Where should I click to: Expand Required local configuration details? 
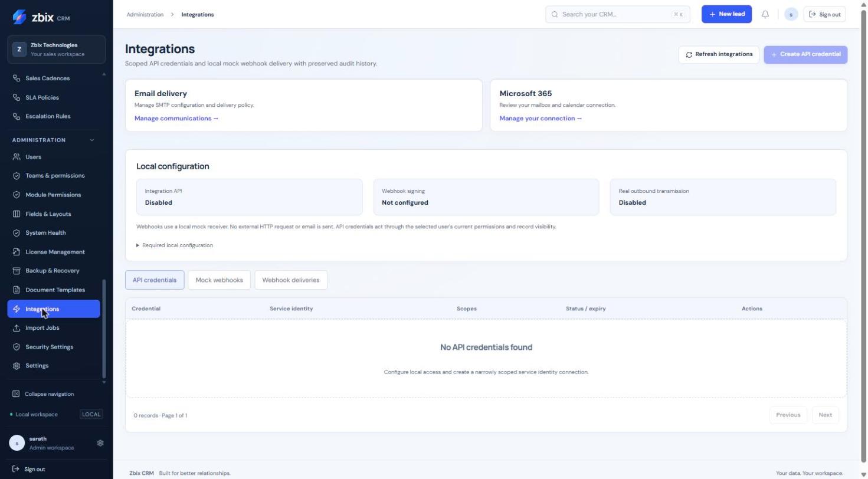coord(175,245)
